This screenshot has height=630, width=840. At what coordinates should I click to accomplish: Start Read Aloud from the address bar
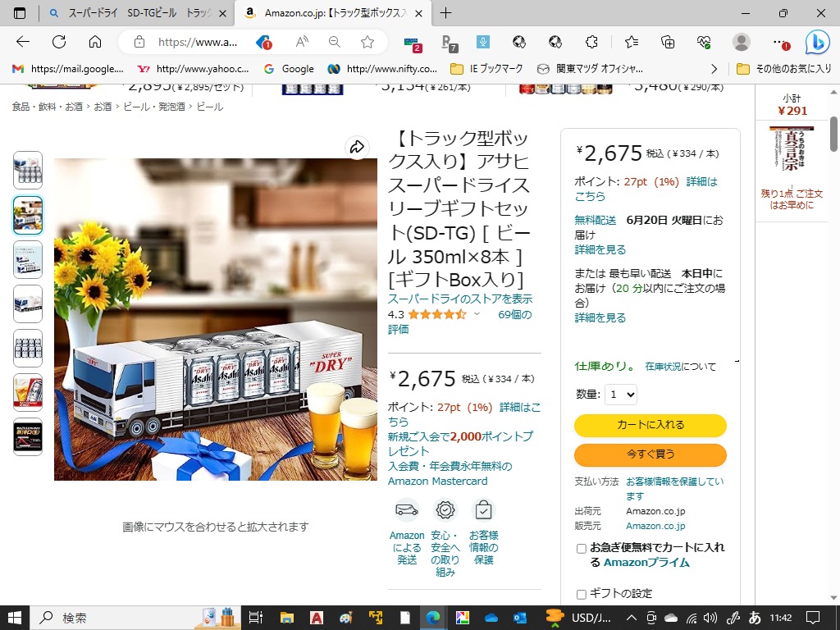pyautogui.click(x=302, y=42)
